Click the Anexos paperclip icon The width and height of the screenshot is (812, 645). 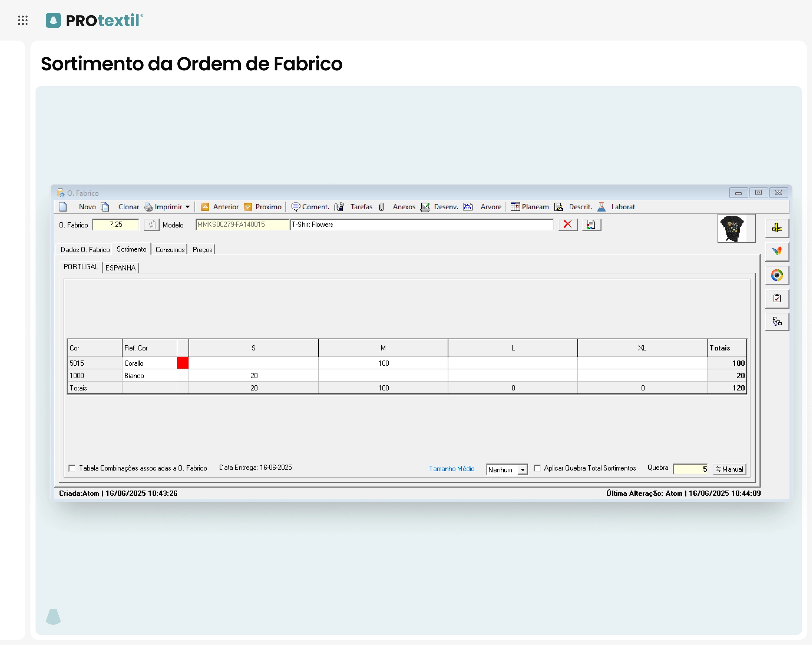pos(382,207)
